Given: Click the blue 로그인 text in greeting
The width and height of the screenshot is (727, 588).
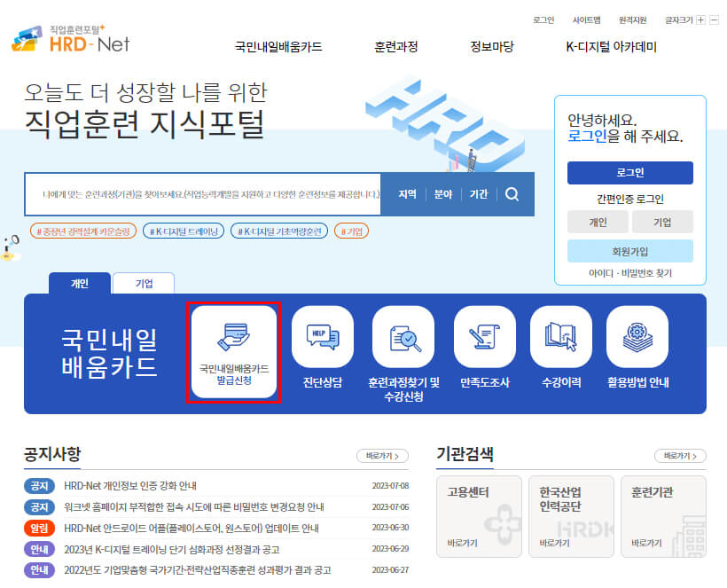Looking at the screenshot, I should [x=587, y=136].
